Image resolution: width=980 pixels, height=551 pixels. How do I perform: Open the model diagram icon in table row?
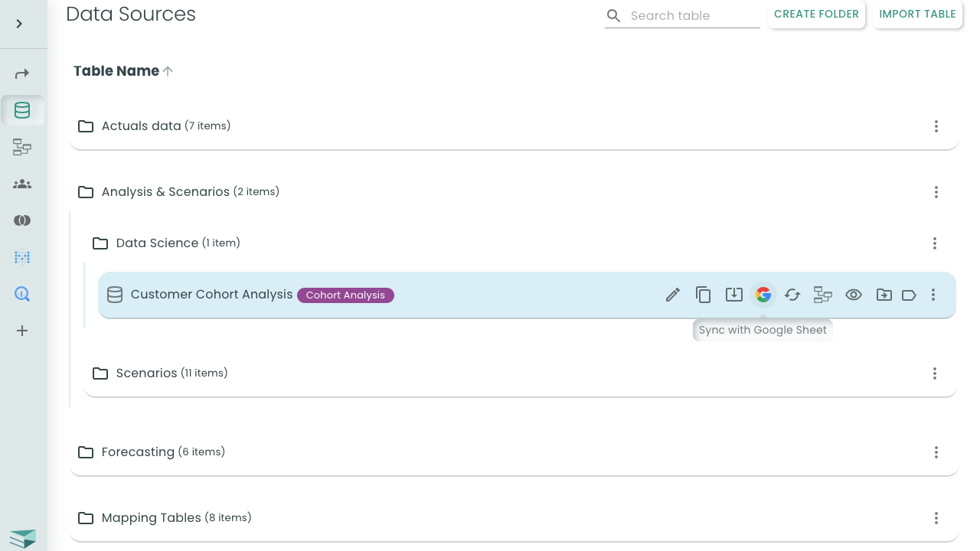tap(823, 295)
